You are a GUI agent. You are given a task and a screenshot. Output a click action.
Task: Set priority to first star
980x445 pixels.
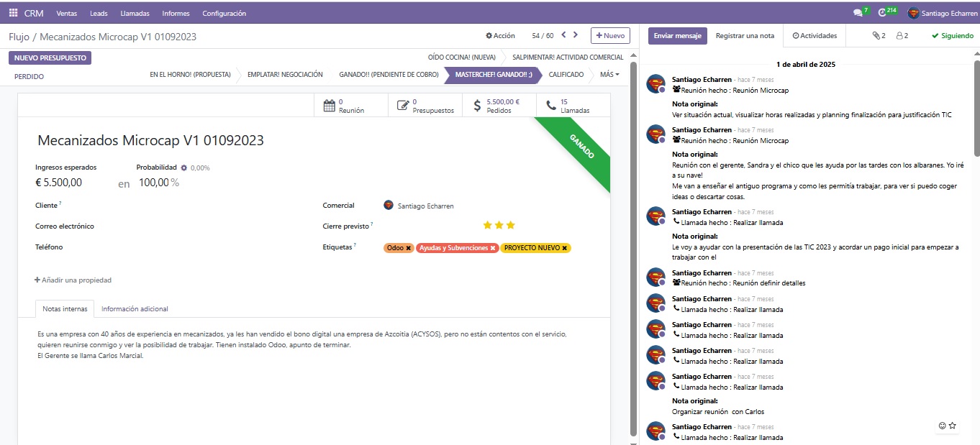487,226
